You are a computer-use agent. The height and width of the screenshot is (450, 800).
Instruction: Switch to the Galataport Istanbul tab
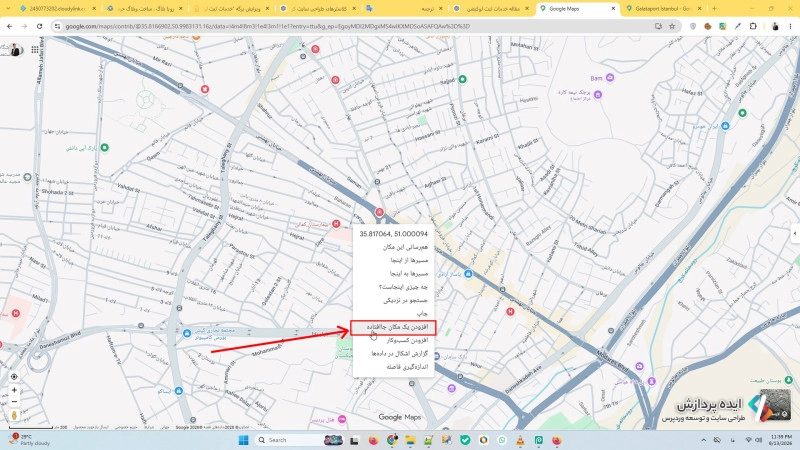(x=663, y=9)
